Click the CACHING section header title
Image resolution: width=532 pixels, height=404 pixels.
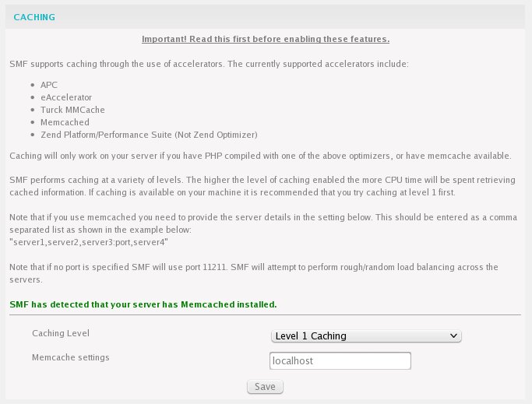point(34,17)
